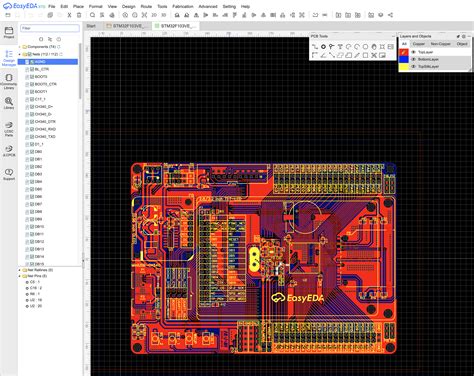Open the LCSC Parts sidebar icon

(9, 129)
